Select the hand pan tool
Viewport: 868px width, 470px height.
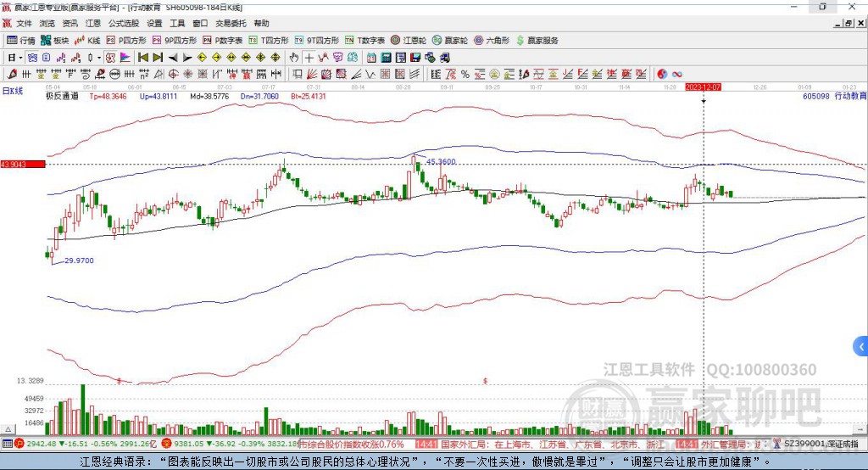coord(294,58)
